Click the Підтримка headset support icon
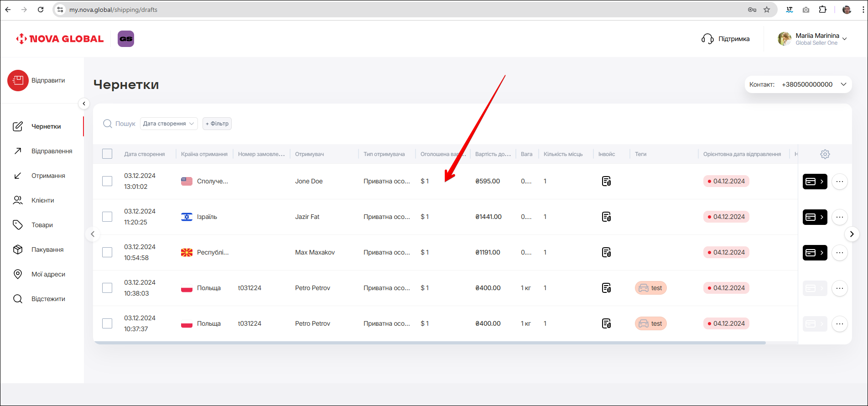 pyautogui.click(x=707, y=39)
